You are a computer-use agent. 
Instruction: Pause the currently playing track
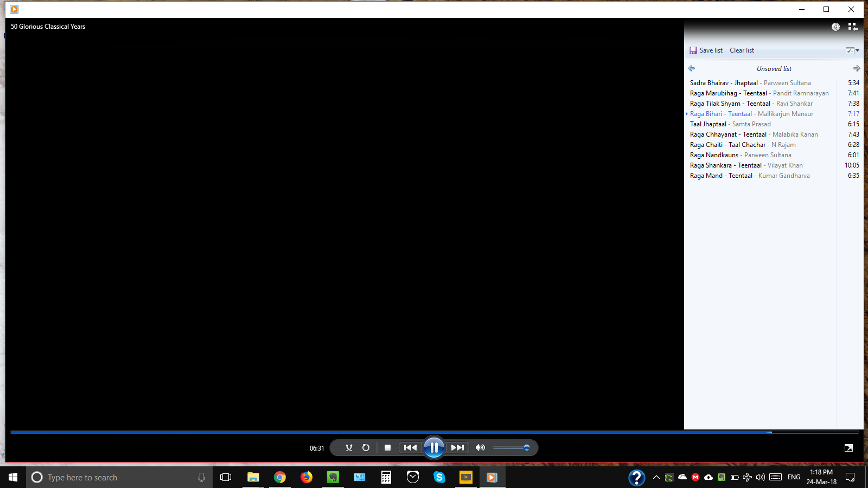434,448
